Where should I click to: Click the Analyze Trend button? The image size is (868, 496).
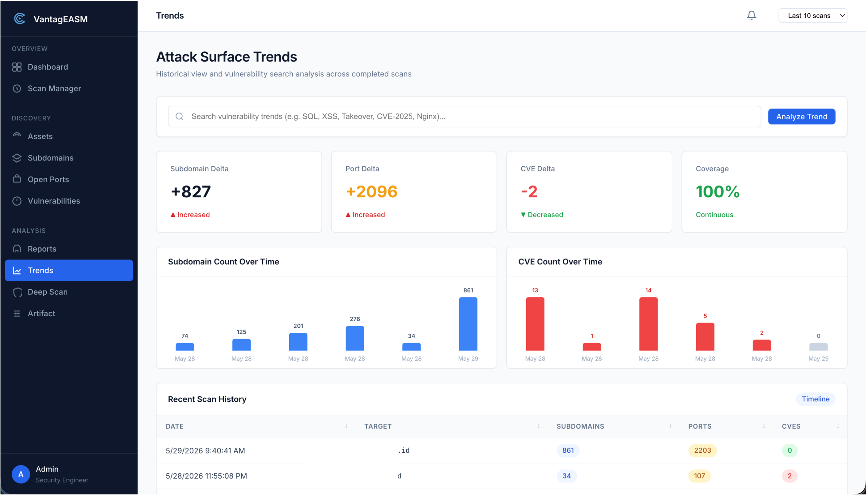coord(801,117)
